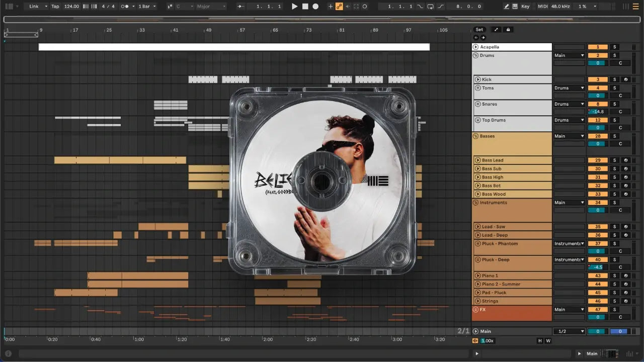
Task: Jump to the next locator arrow
Action: click(483, 38)
